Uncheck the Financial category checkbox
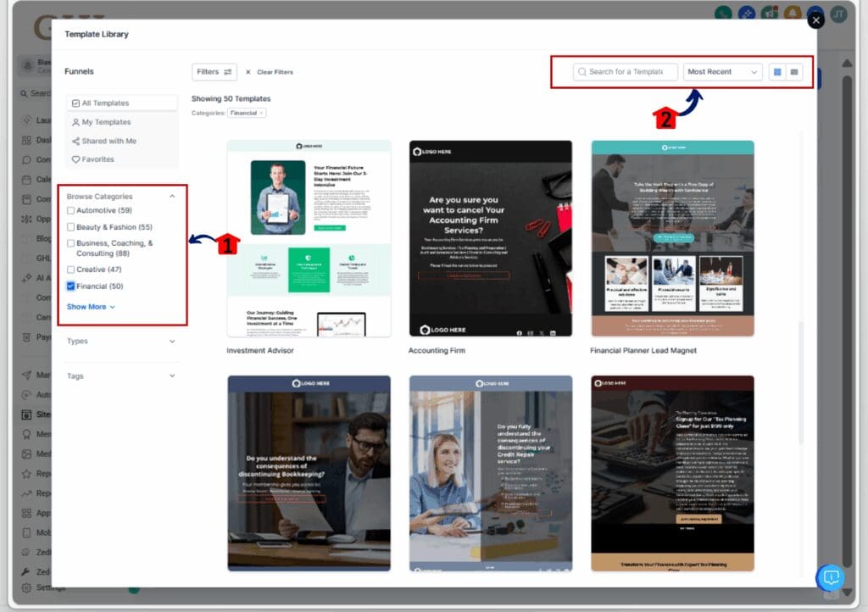The height and width of the screenshot is (612, 868). (71, 286)
